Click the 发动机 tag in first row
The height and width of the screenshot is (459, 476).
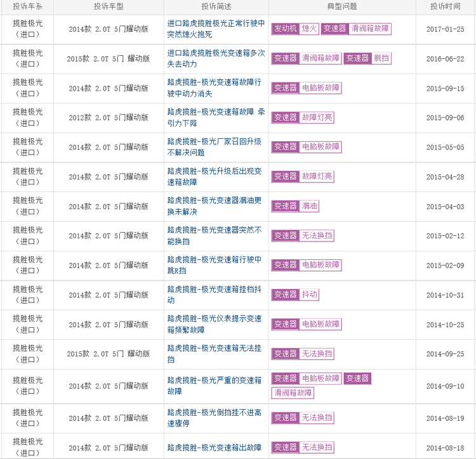285,29
